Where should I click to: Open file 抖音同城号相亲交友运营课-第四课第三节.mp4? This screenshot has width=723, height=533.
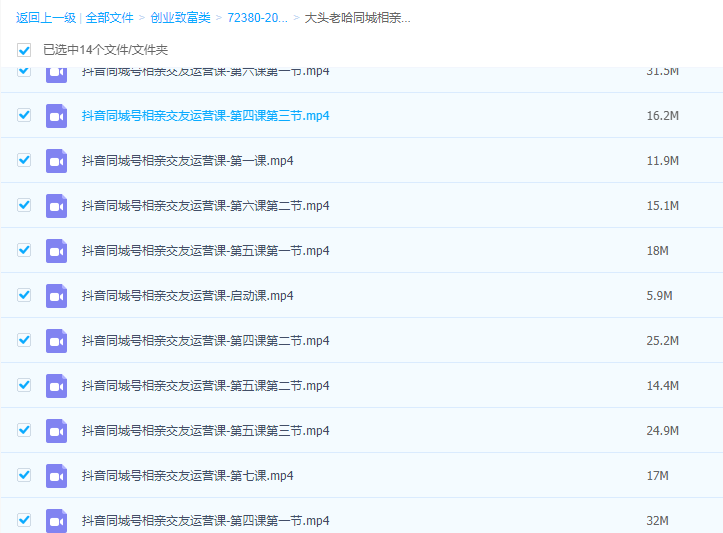(x=206, y=116)
